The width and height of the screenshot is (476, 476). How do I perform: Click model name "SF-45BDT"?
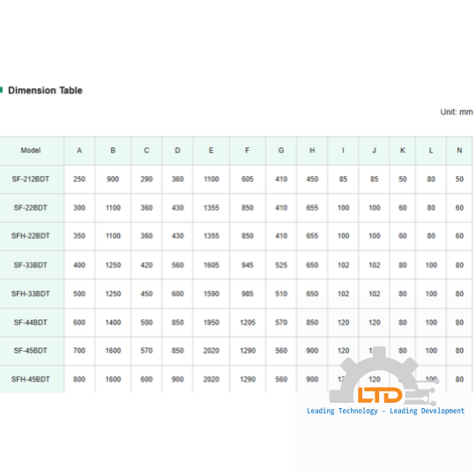tap(31, 351)
